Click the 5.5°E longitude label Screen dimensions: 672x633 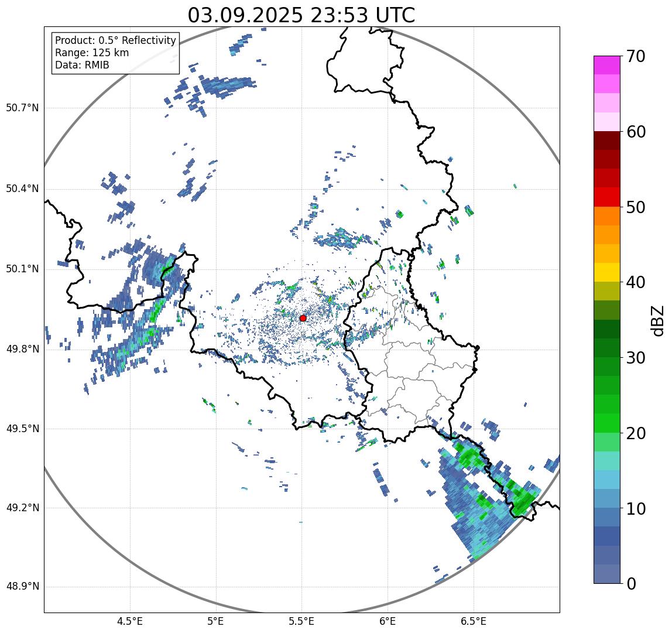tap(301, 621)
